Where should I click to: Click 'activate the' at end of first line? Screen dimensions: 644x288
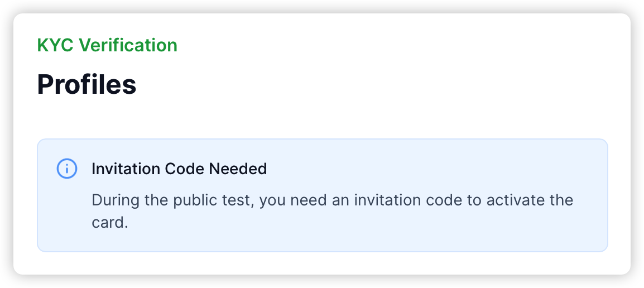530,200
